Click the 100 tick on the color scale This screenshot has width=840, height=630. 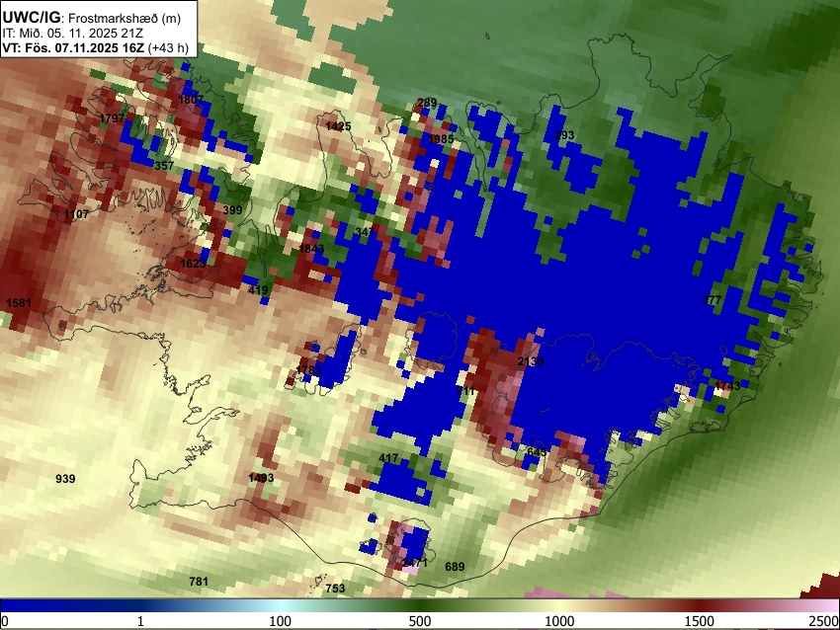[281, 621]
